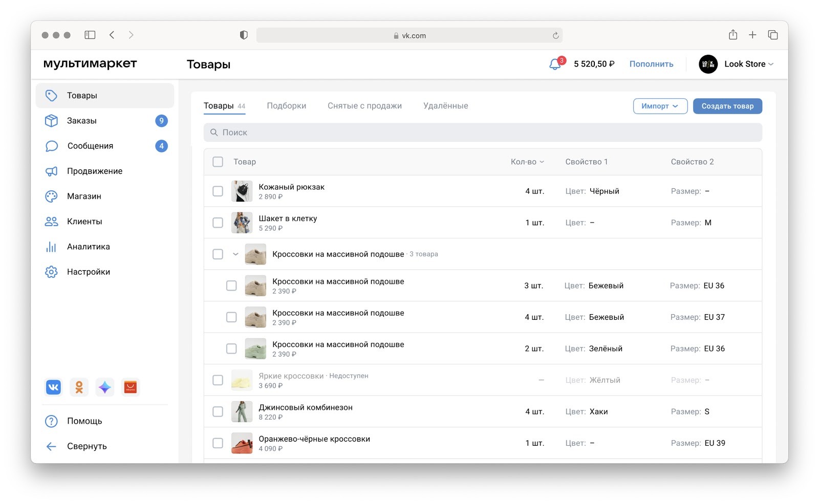Open the Импорт dropdown

pos(660,106)
